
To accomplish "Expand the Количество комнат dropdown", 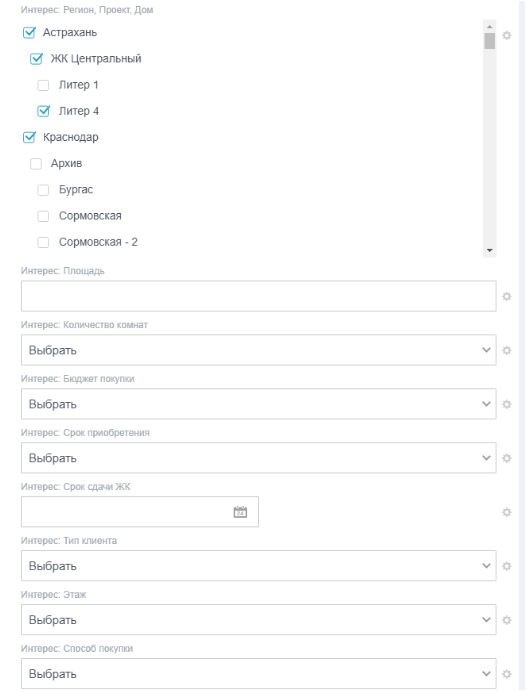I will point(259,350).
